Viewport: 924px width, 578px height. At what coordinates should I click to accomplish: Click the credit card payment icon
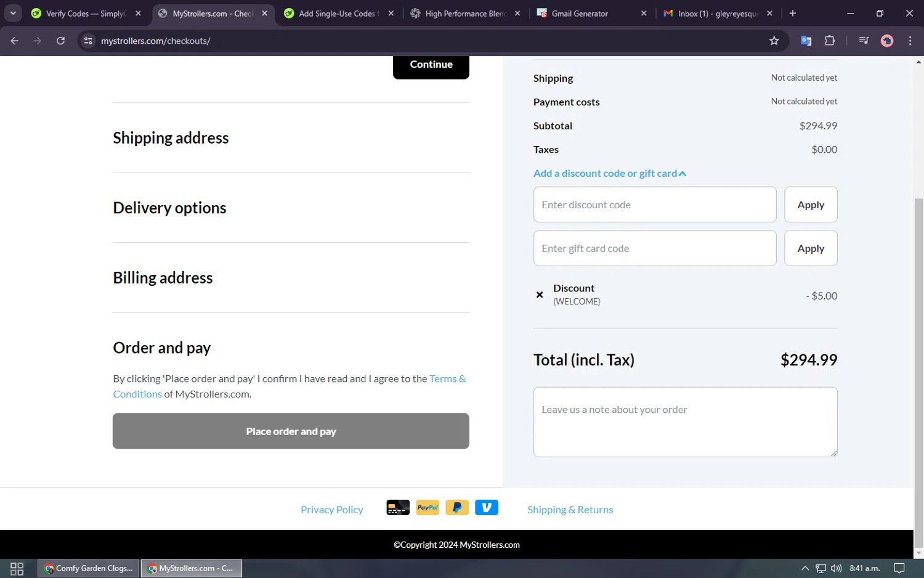tap(398, 508)
